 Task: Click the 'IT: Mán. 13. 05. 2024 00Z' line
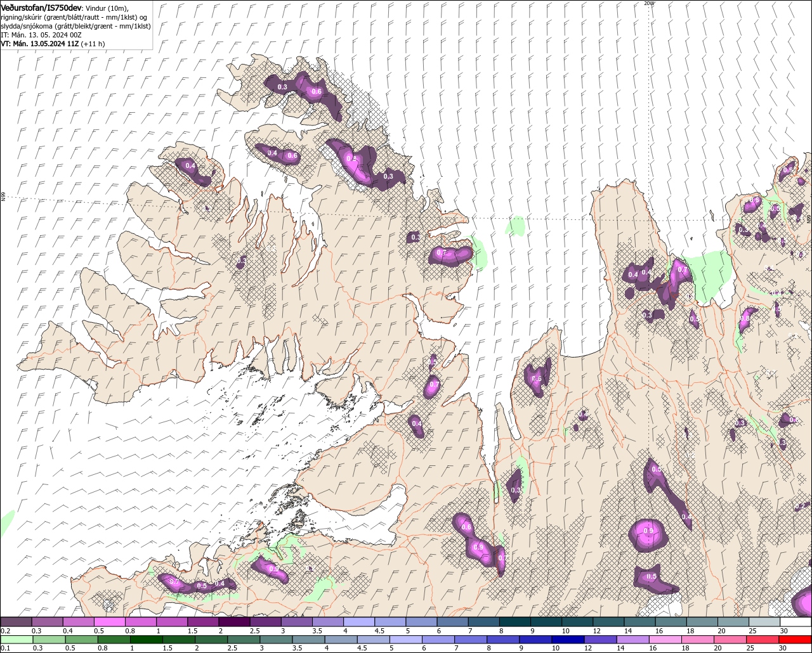[x=41, y=35]
